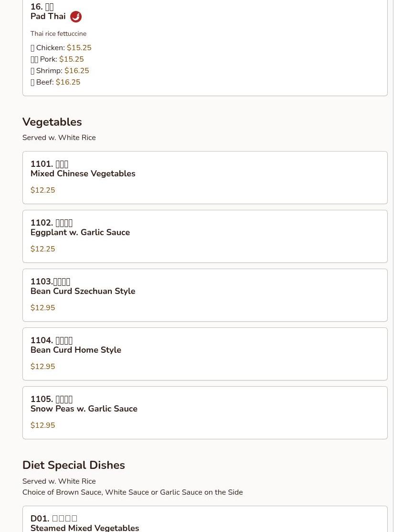The image size is (403, 532).
Task: Click the Vegetables section heading
Action: (52, 122)
